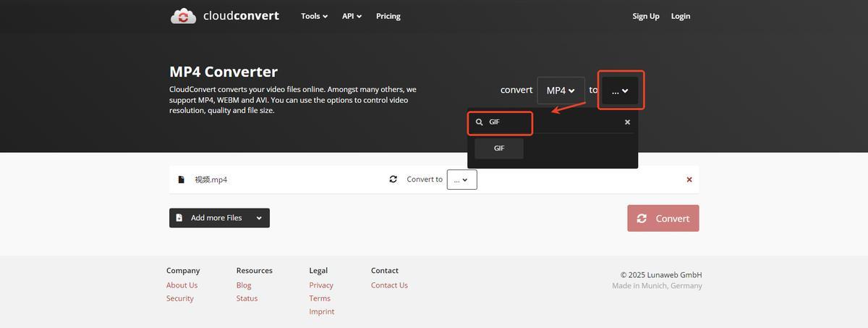Screen dimensions: 868x328
Task: Remove 视频.mp4 file with red X
Action: tap(689, 180)
